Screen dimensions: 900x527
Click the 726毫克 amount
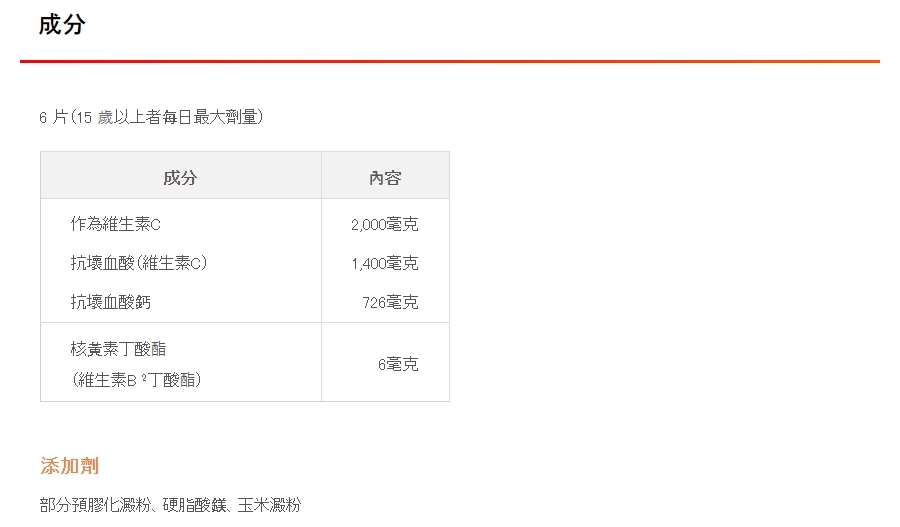coord(391,301)
